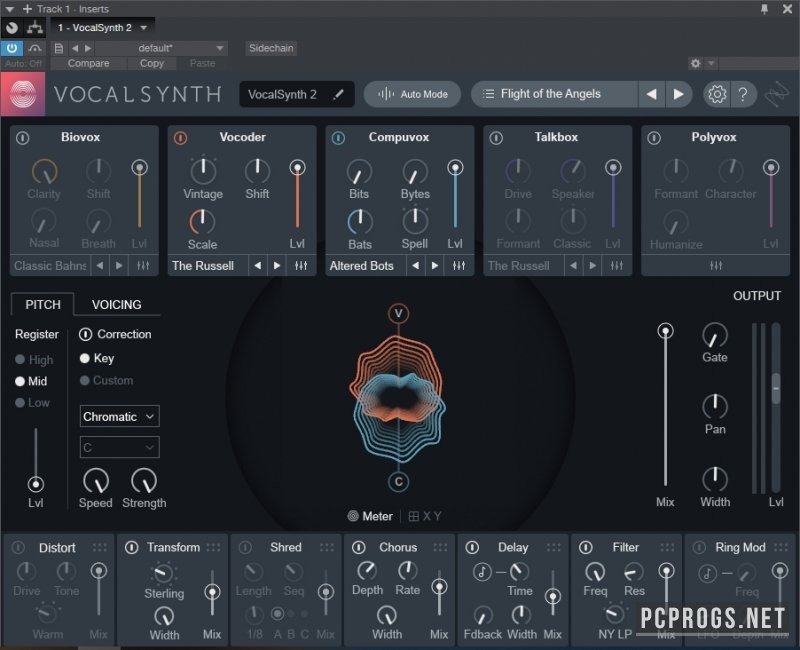Image resolution: width=800 pixels, height=650 pixels.
Task: Toggle the Polyvox module power
Action: 654,138
